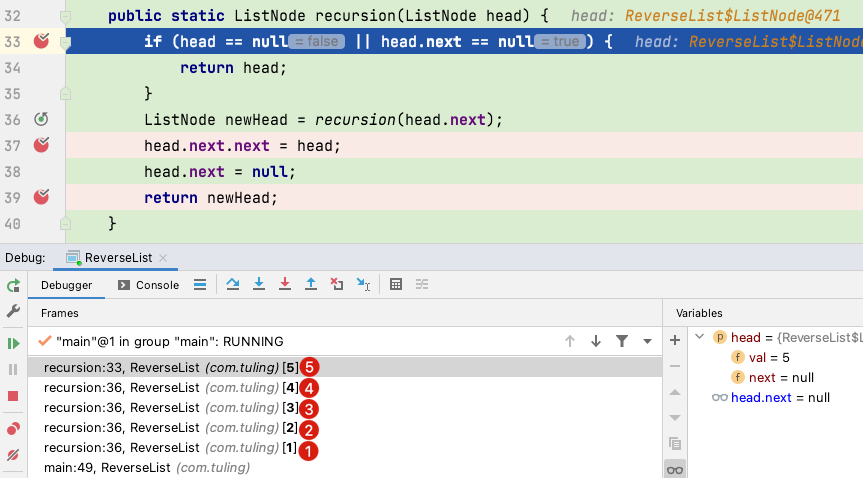Run to cursor position
Image resolution: width=863 pixels, height=478 pixels.
[x=363, y=284]
